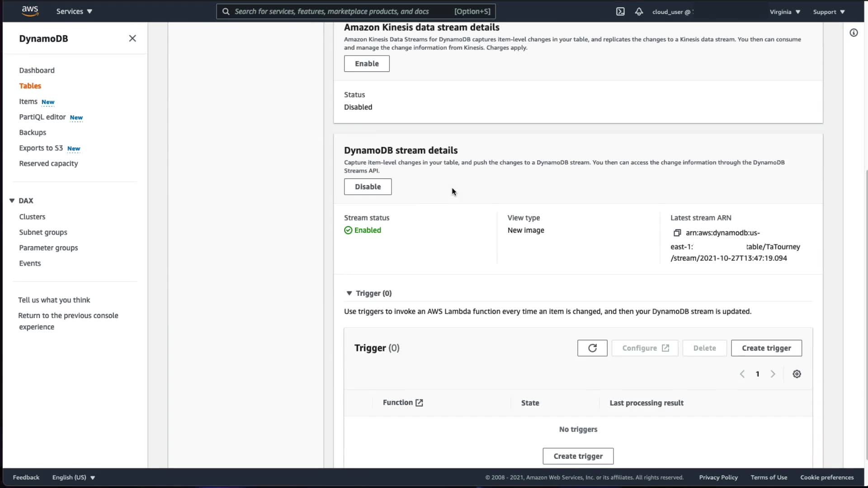Refresh the trigger list
This screenshot has height=488, width=868.
592,348
